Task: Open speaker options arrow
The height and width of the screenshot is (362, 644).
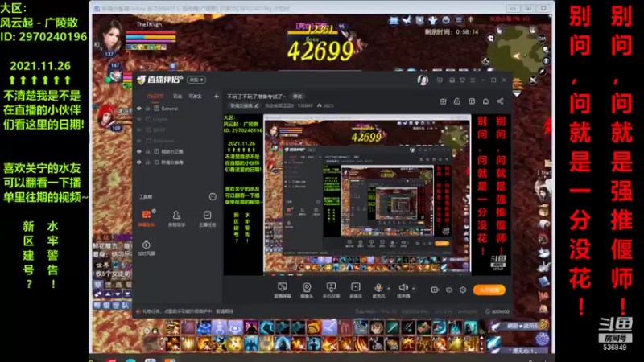Action: coord(413,288)
